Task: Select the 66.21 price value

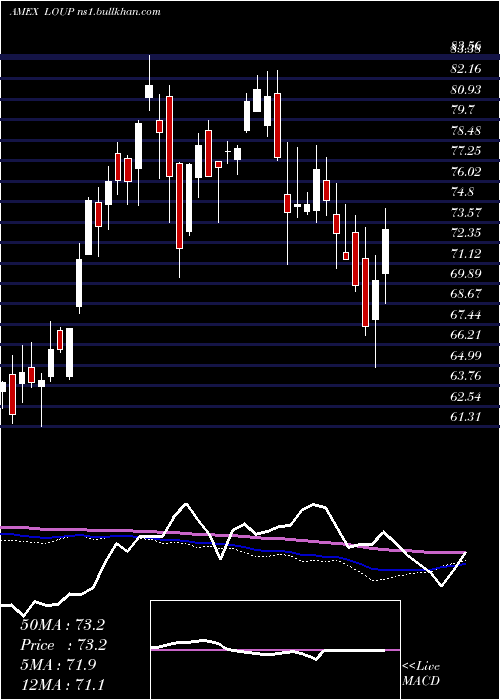Action: tap(467, 335)
